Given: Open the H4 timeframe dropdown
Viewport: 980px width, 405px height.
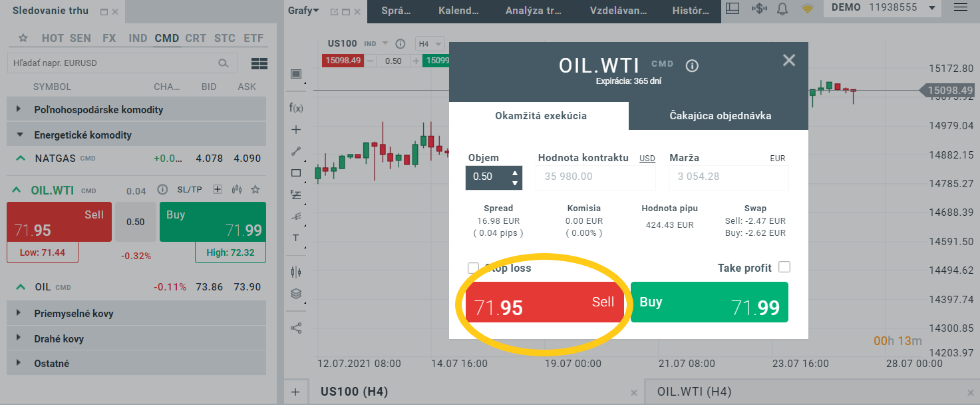Looking at the screenshot, I should tap(430, 43).
